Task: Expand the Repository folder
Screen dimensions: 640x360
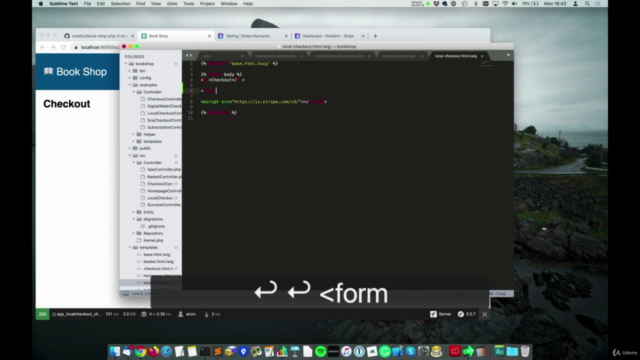Action: pyautogui.click(x=133, y=233)
